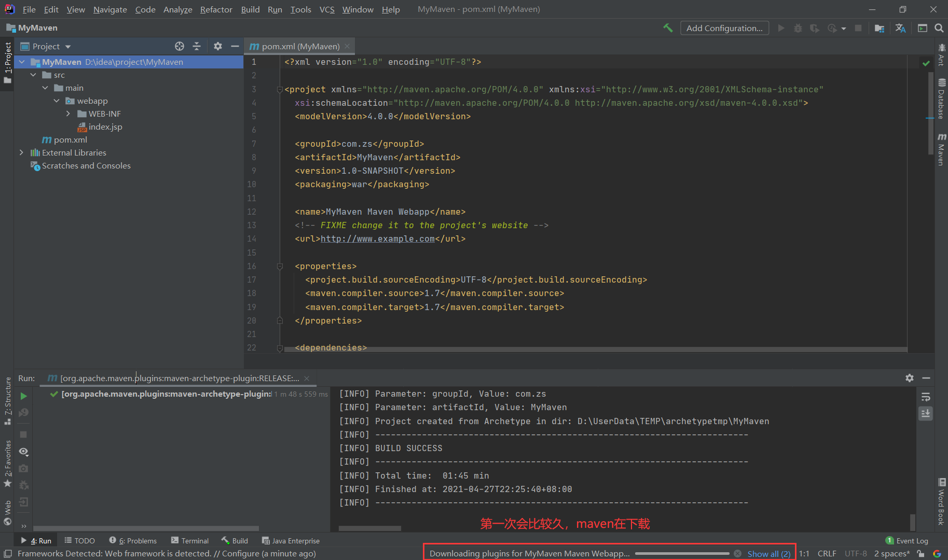Viewport: 948px width, 560px height.
Task: Toggle scroll to end in Run console
Action: click(926, 413)
